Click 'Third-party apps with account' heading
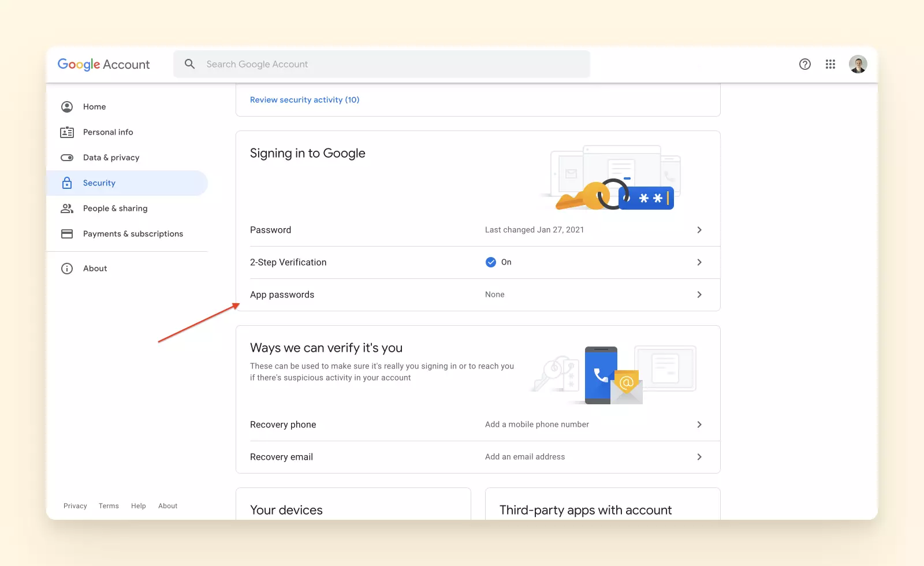 (x=586, y=510)
